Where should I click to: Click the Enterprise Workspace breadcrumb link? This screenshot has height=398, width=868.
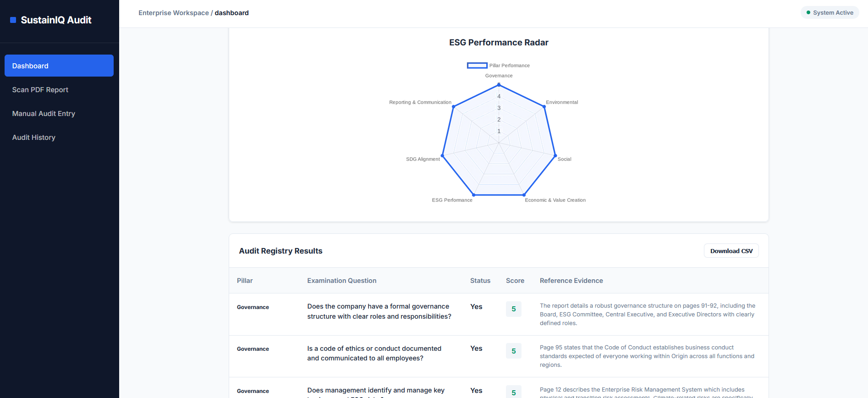(x=174, y=13)
